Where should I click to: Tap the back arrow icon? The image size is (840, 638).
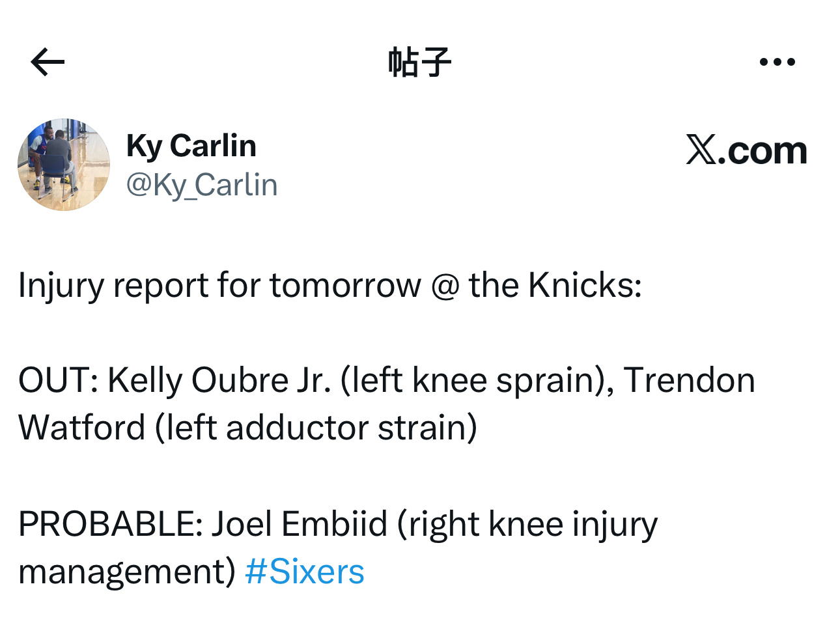[x=48, y=62]
